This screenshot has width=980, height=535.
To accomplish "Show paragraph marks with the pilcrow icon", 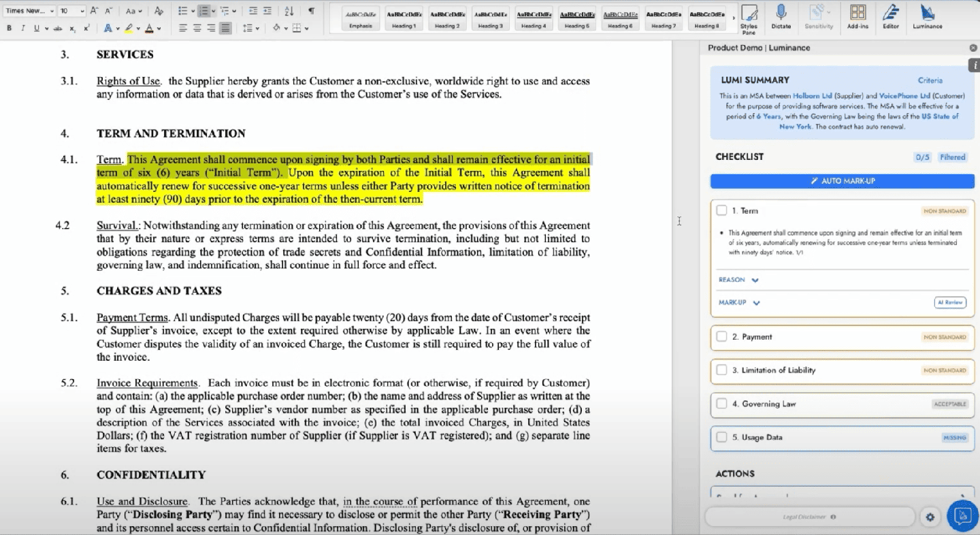I will click(311, 11).
